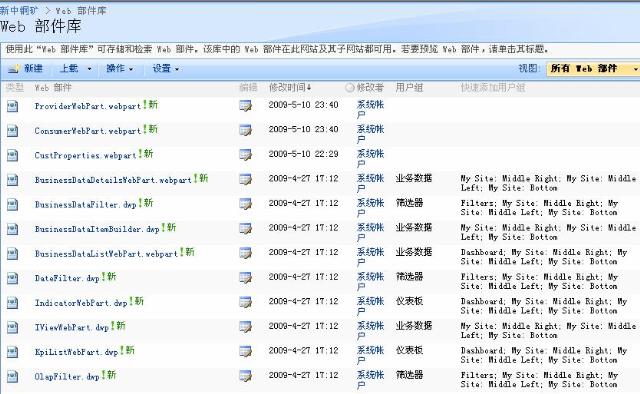Click edit icon for ProviderWebPart.webpart
The width and height of the screenshot is (640, 394).
[x=245, y=106]
